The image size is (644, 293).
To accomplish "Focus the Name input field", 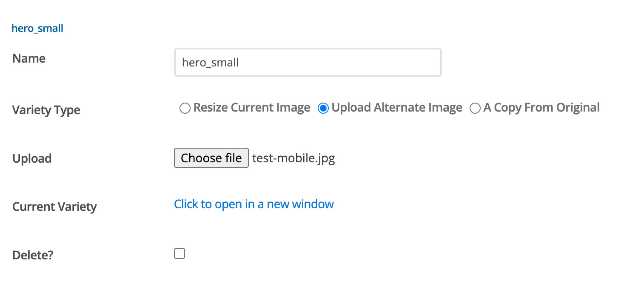I will pos(308,62).
